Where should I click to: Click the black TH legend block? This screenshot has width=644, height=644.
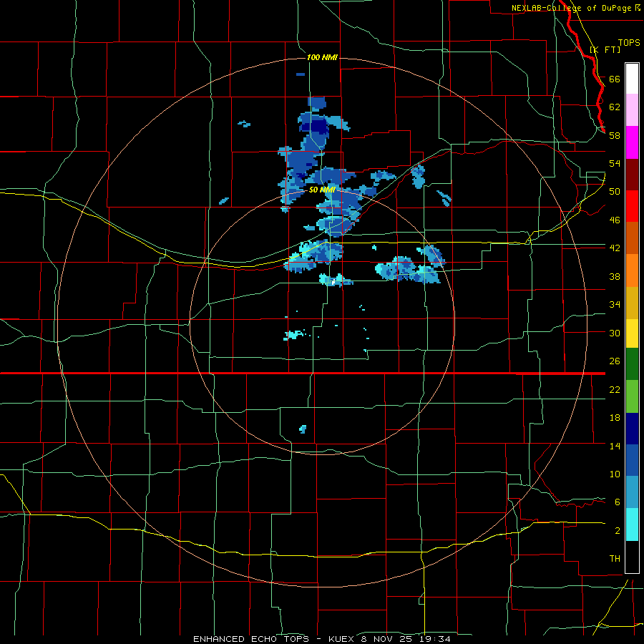tap(632, 557)
